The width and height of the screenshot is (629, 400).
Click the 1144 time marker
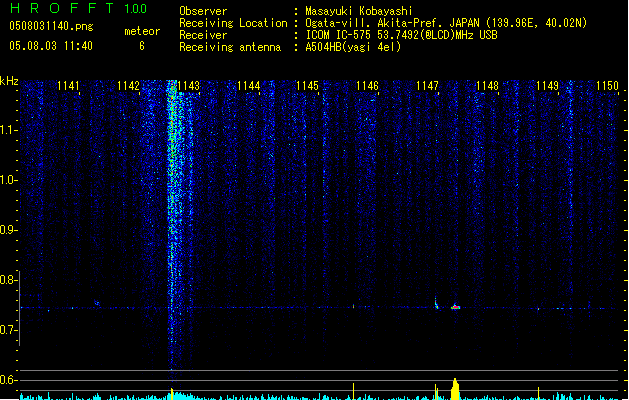click(249, 86)
